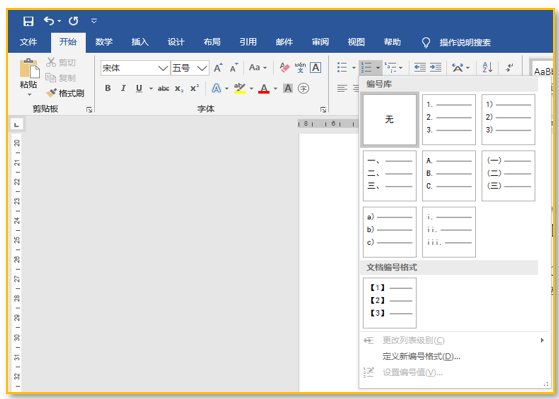Select the 一、二、三、 numbering format
The height and width of the screenshot is (399, 559).
390,175
